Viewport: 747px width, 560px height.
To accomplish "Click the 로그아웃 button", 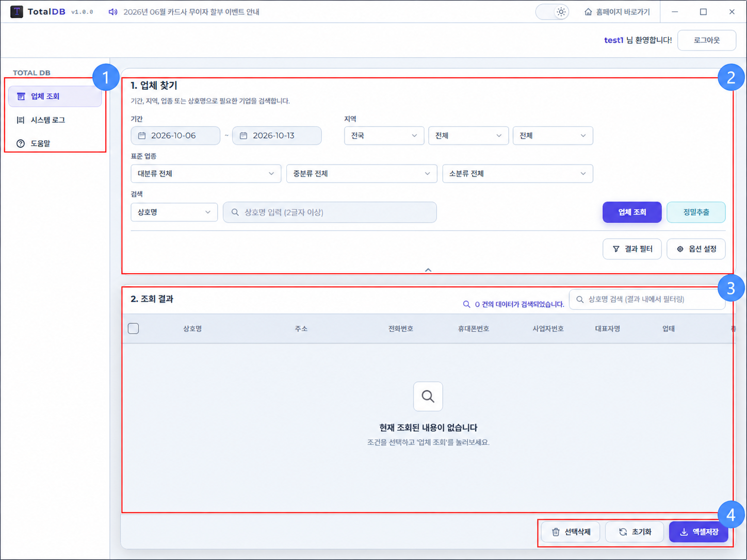I will coord(707,40).
